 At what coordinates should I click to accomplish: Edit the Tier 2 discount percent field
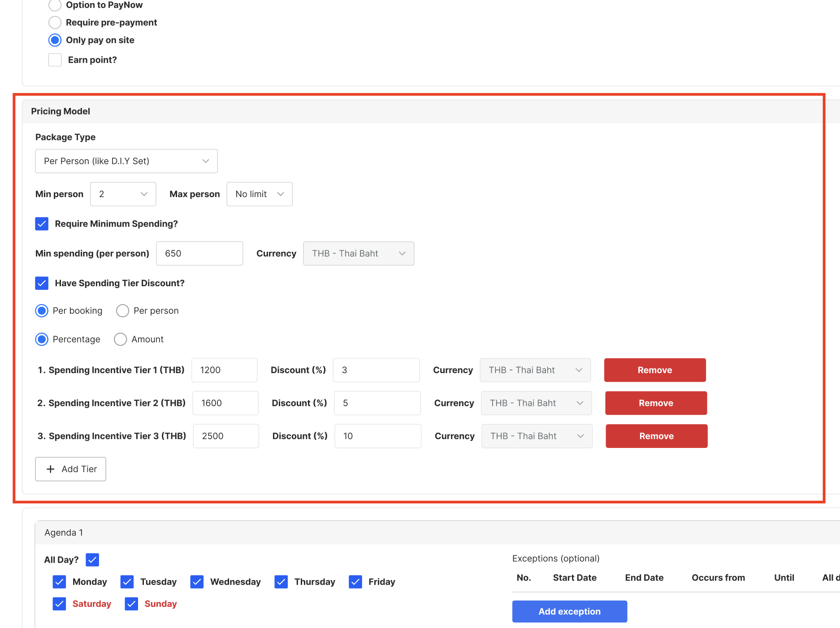[x=377, y=403]
